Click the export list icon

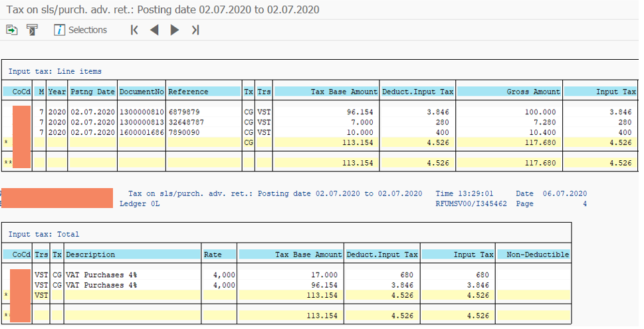11,30
